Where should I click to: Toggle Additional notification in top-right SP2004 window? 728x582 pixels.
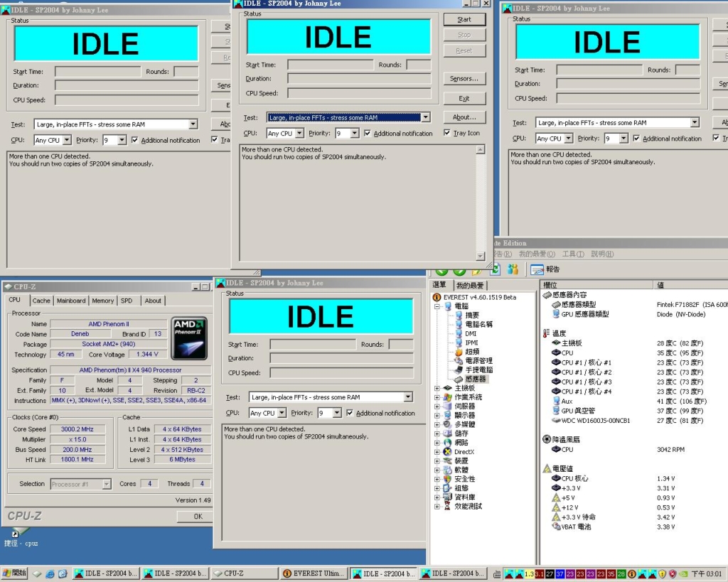(636, 138)
